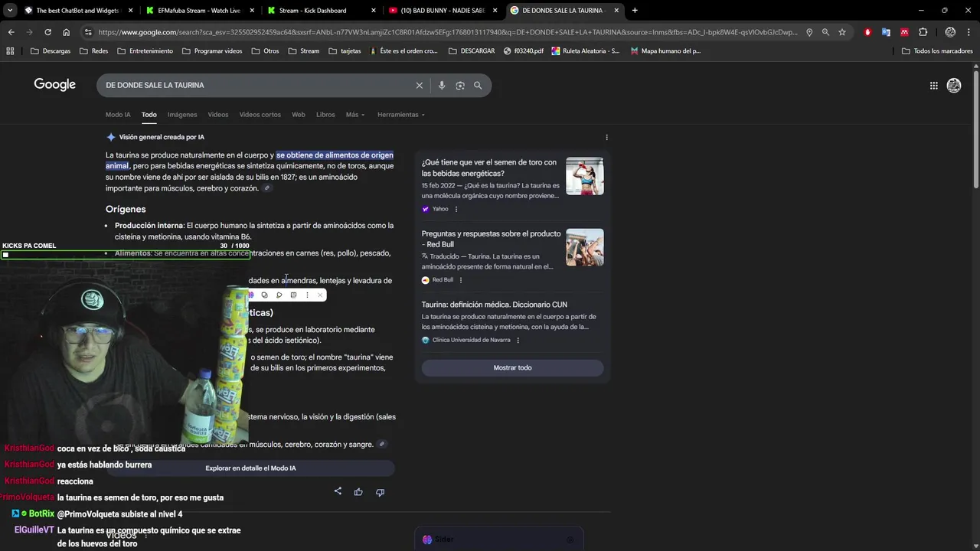Open the Otros bookmark folder
The height and width of the screenshot is (551, 980).
[x=265, y=51]
